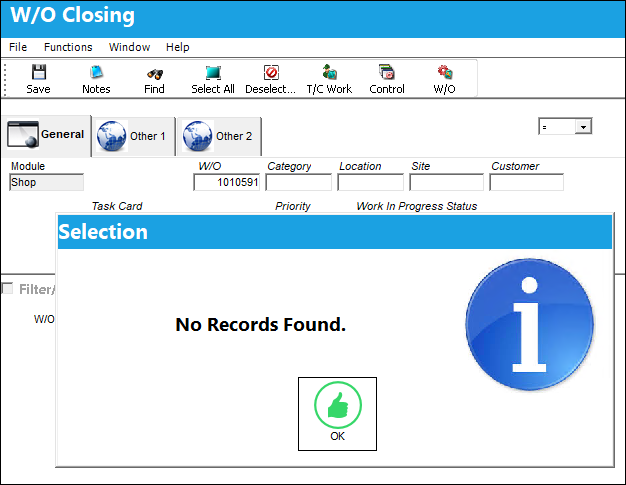Click the General tab window icon
The width and height of the screenshot is (626, 485).
coord(23,135)
